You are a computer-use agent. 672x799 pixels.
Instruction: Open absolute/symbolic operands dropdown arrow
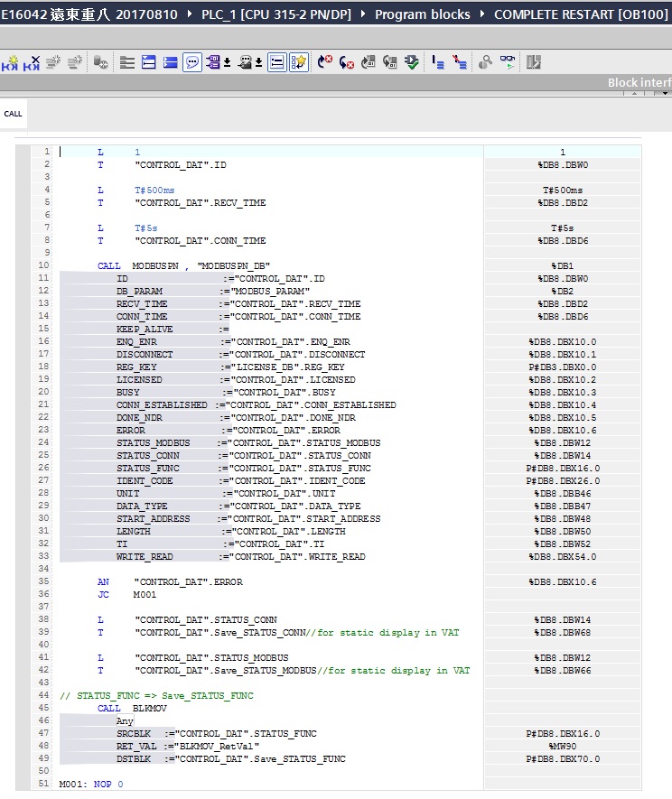coord(226,63)
